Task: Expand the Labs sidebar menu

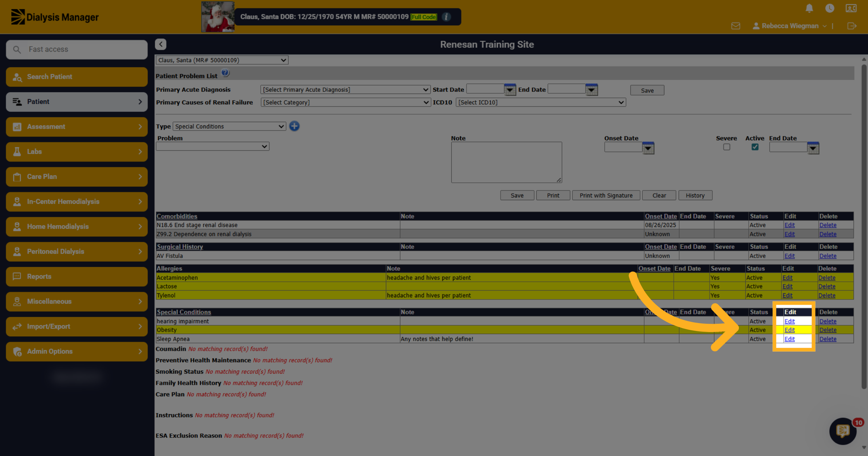Action: point(77,152)
